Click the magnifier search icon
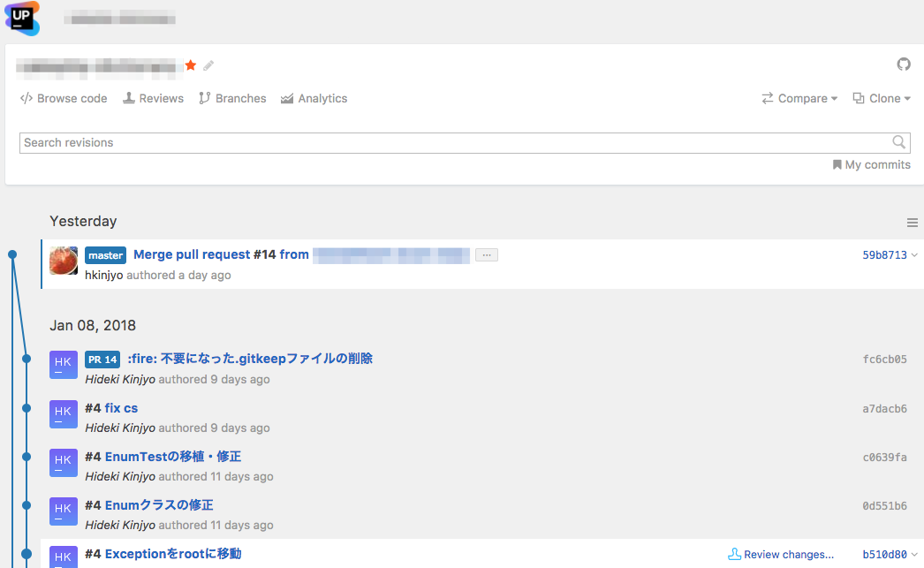 (x=898, y=142)
